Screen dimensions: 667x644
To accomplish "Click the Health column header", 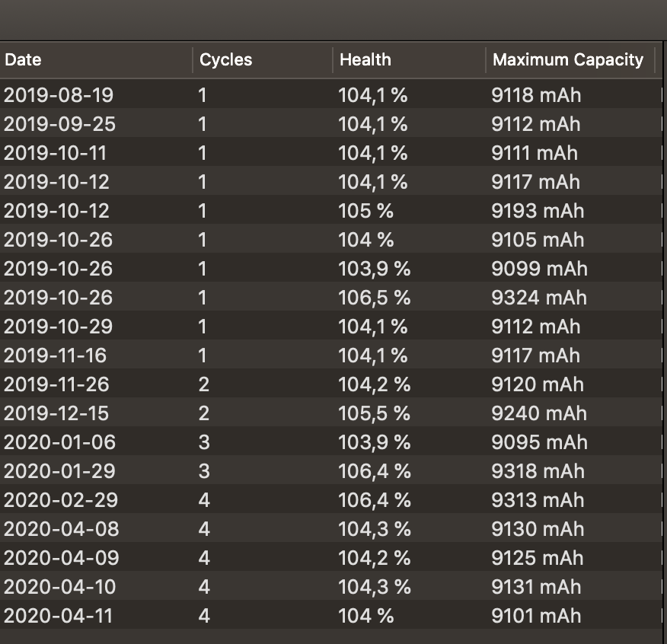I will click(409, 60).
